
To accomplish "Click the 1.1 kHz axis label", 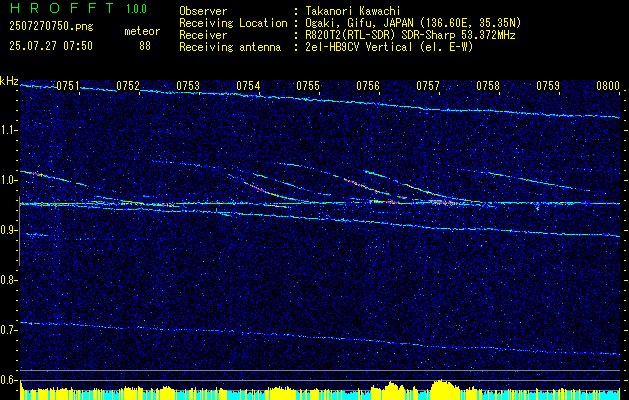I will 9,130.
